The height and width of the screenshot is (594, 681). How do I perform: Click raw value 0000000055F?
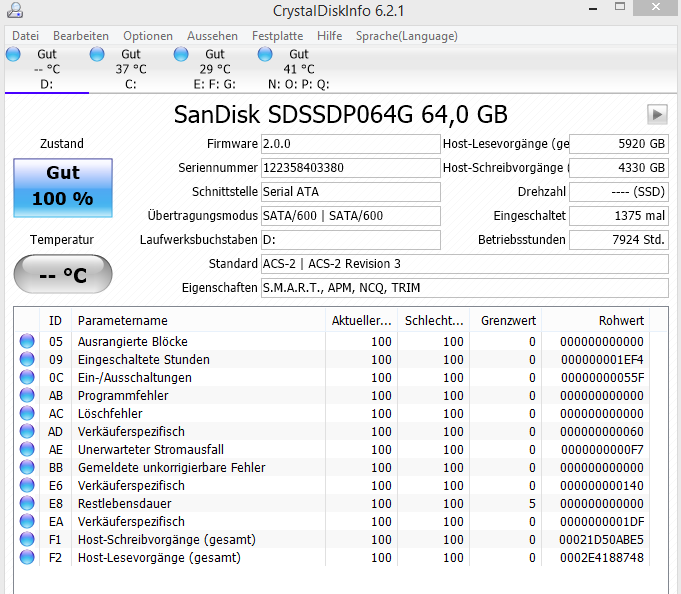coord(602,377)
